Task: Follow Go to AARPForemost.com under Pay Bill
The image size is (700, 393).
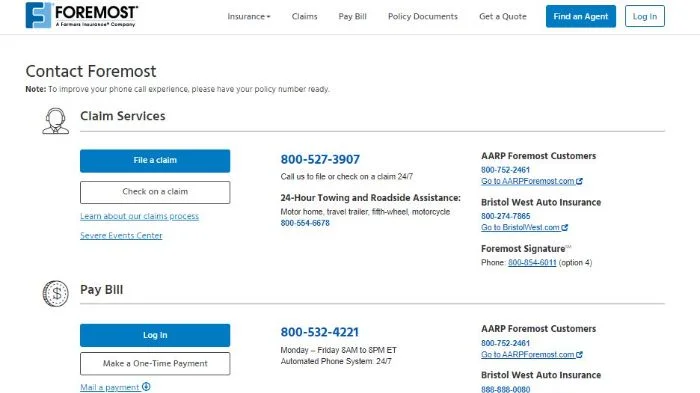Action: click(528, 354)
